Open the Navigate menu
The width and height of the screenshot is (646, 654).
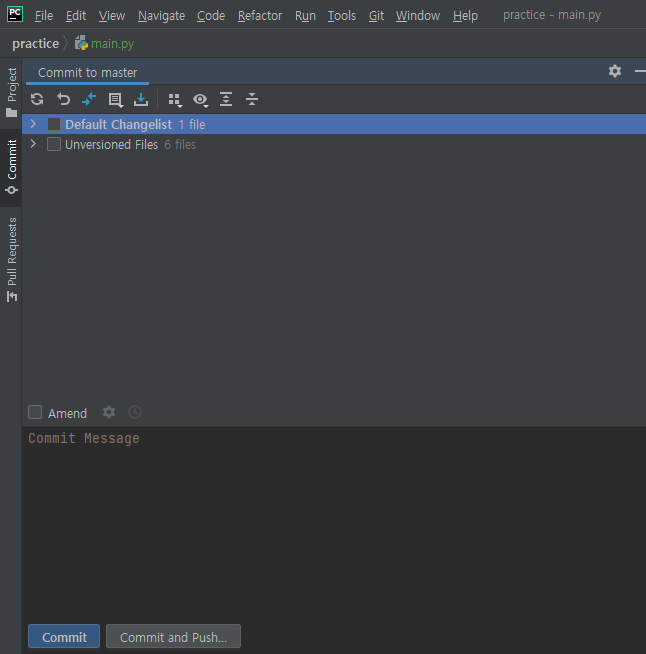[x=161, y=15]
